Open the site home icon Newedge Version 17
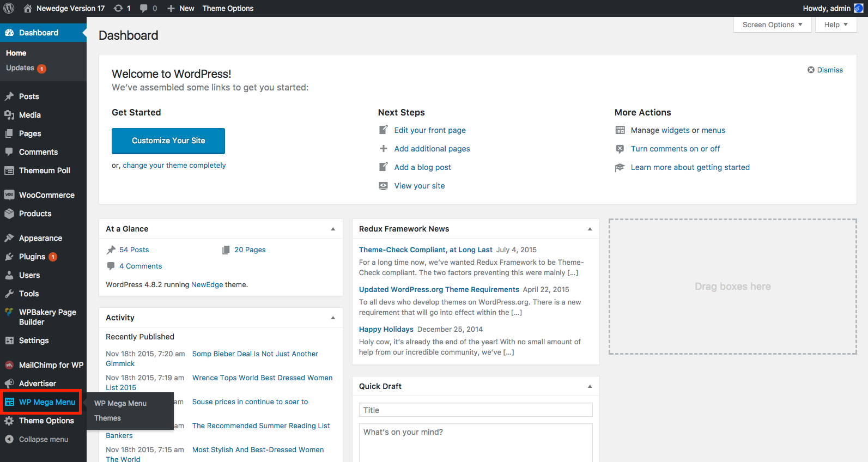This screenshot has width=868, height=462. [28, 8]
